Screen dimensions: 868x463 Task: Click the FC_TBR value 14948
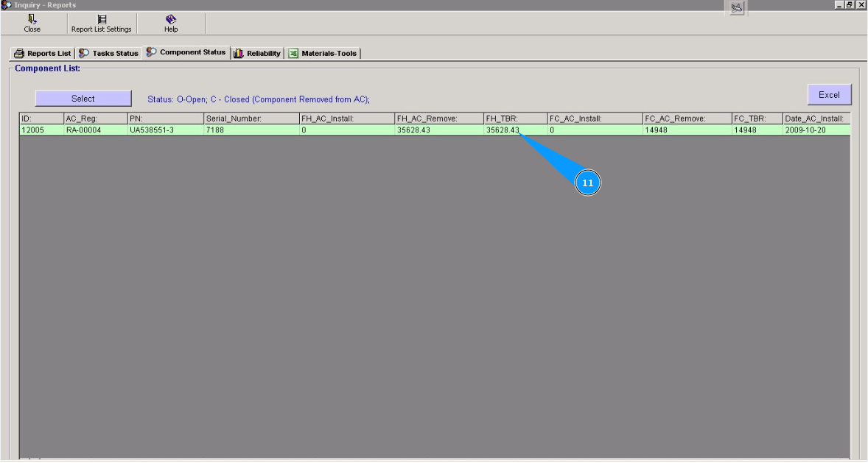[757, 130]
